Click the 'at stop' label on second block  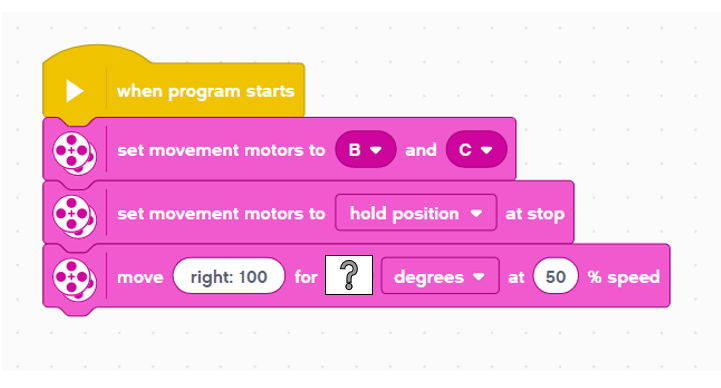coord(535,214)
